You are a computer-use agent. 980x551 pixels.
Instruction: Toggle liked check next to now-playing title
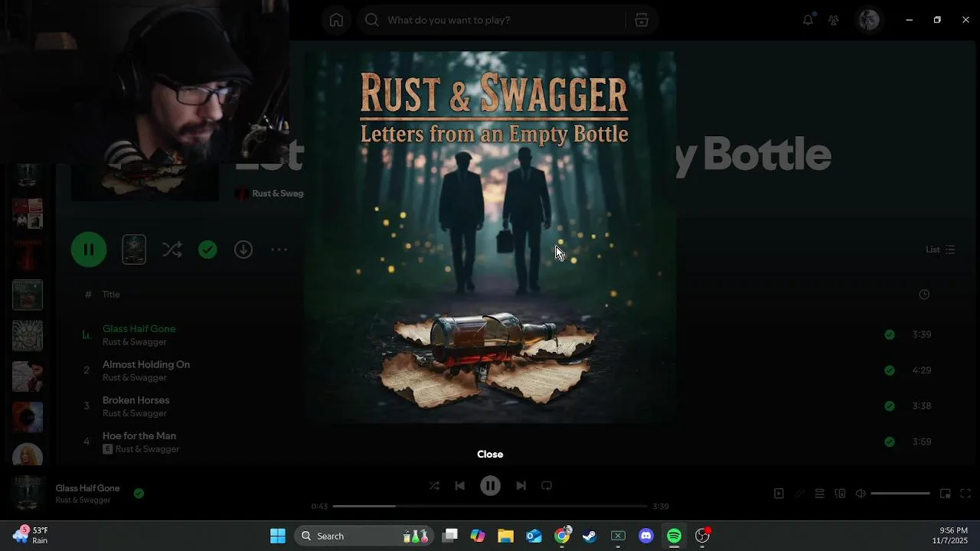[x=139, y=494]
